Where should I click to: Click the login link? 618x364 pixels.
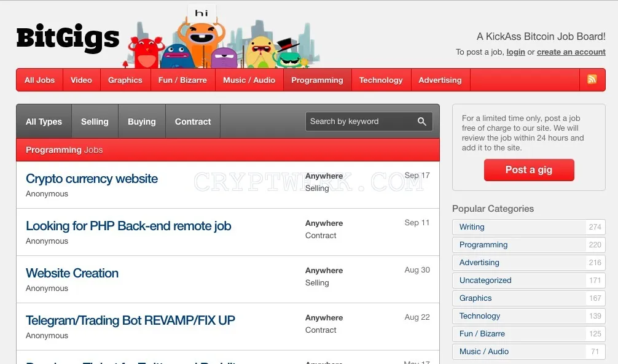tap(515, 52)
